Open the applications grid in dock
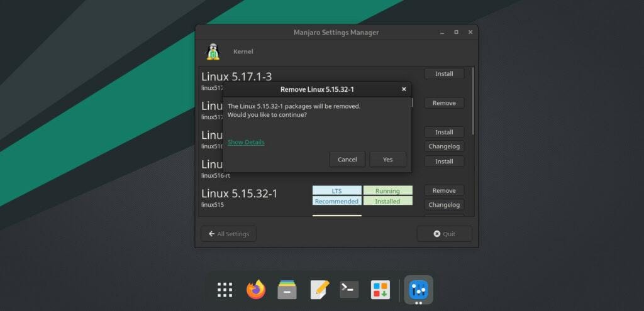The image size is (644, 311). (225, 290)
